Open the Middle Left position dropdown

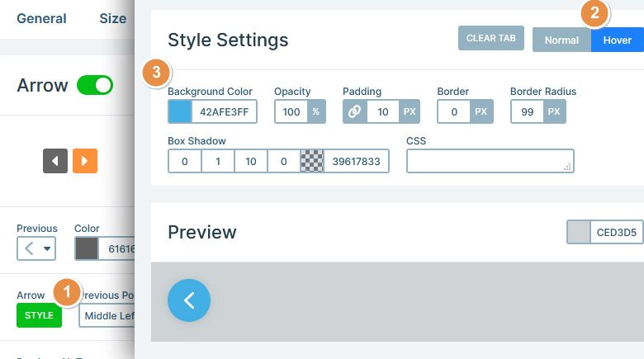pos(107,315)
